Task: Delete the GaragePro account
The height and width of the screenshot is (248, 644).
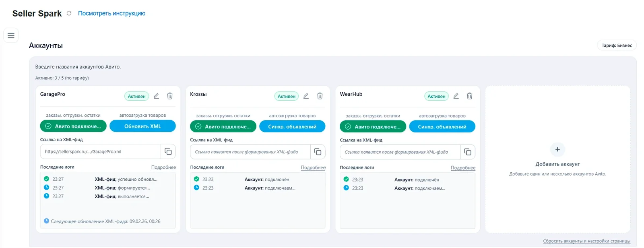Action: pos(170,96)
